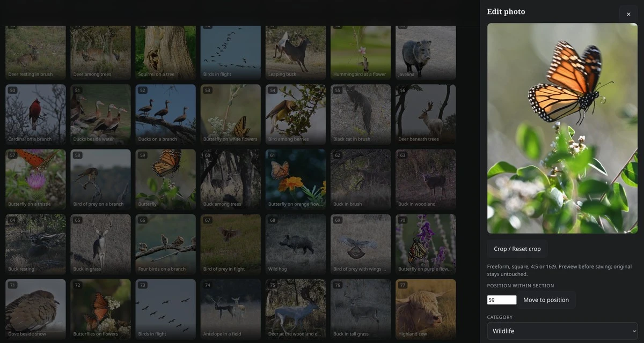Open the Deer among trees photo
The image size is (644, 343).
(100, 53)
